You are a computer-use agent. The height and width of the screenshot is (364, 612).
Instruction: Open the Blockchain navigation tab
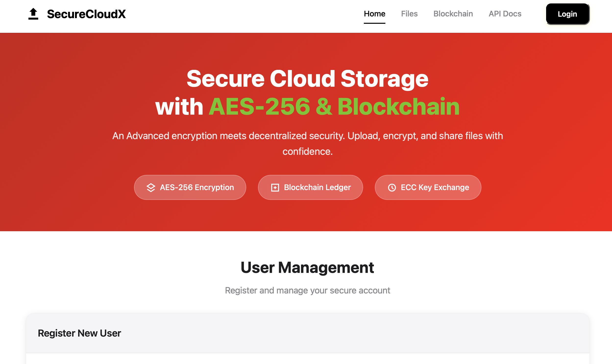point(453,14)
